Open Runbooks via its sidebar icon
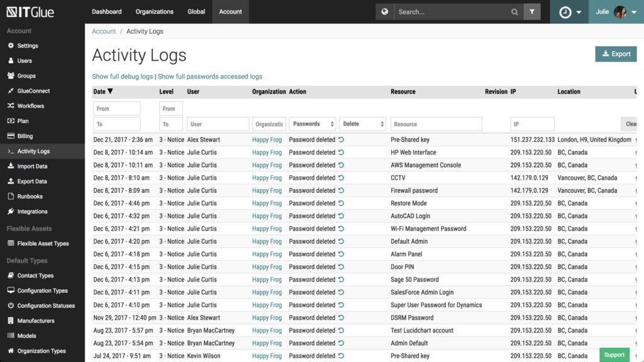This screenshot has width=644, height=362. point(10,196)
